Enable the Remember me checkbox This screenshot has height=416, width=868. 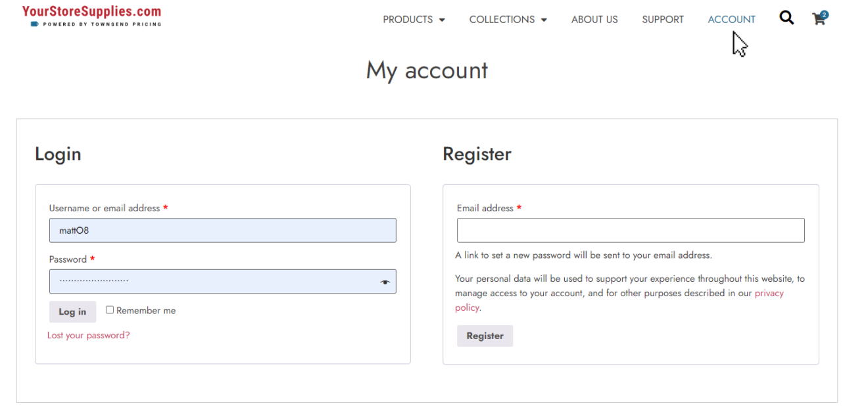[110, 310]
